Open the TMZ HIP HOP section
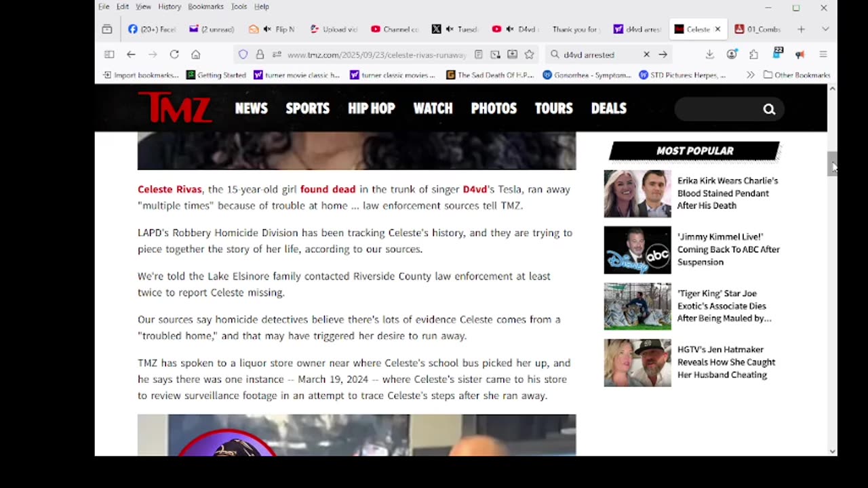 click(372, 108)
